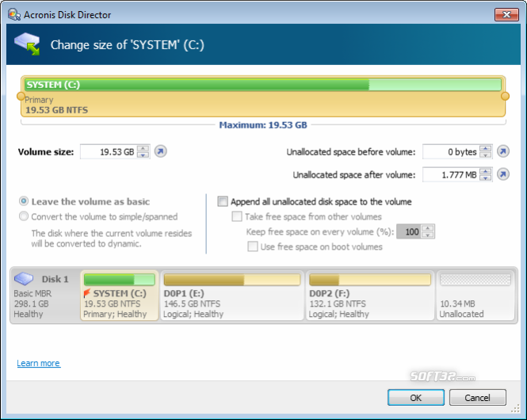Select the 10.34 MB Unallocated block

tap(475, 296)
